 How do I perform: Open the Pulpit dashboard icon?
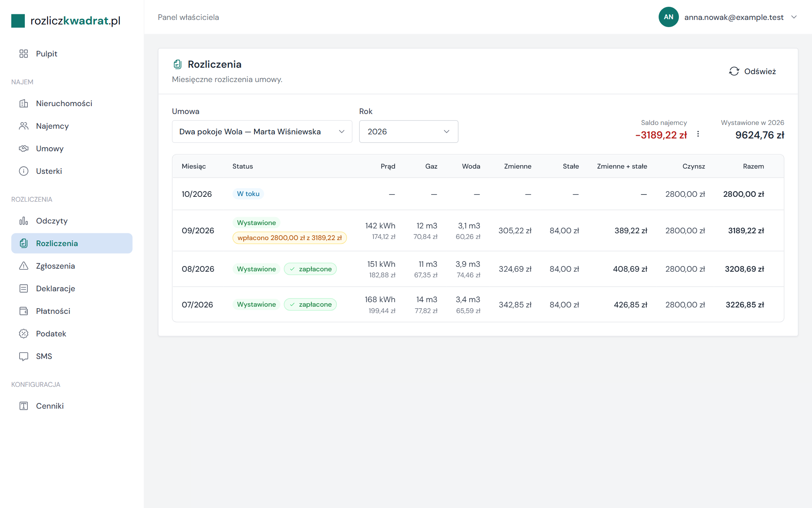[x=24, y=54]
